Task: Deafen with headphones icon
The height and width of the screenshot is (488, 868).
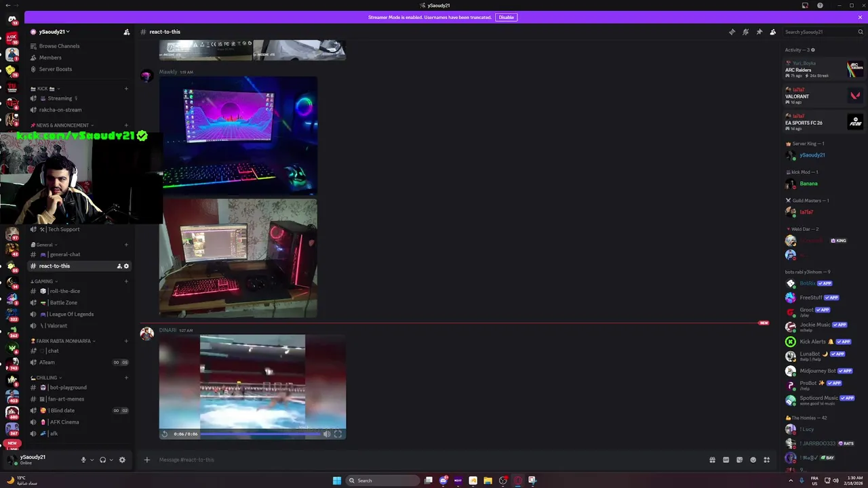Action: [x=102, y=460]
